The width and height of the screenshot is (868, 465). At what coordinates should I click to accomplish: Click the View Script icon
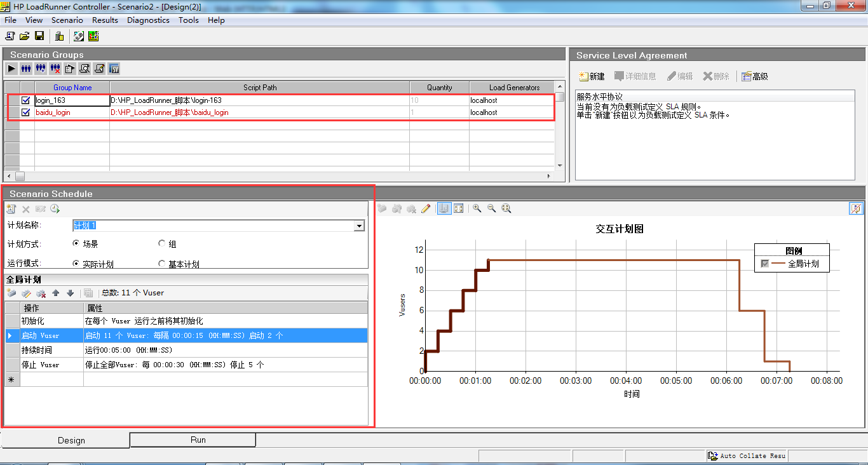[99, 69]
